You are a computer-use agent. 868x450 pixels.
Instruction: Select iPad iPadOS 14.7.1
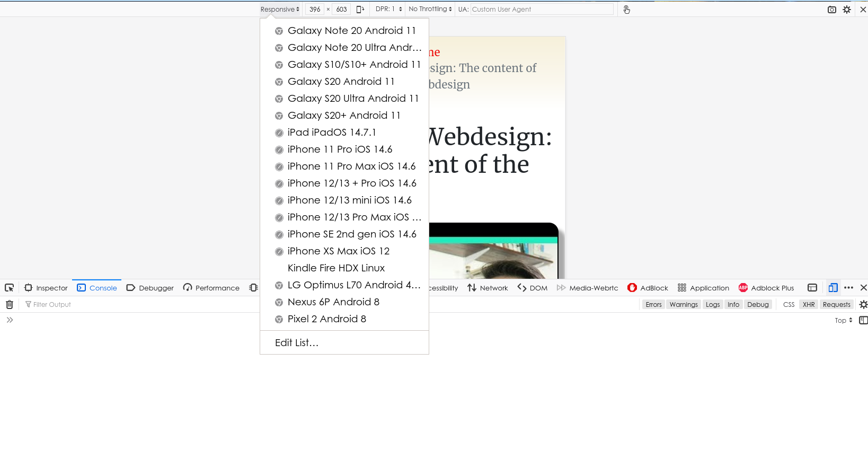coord(344,133)
